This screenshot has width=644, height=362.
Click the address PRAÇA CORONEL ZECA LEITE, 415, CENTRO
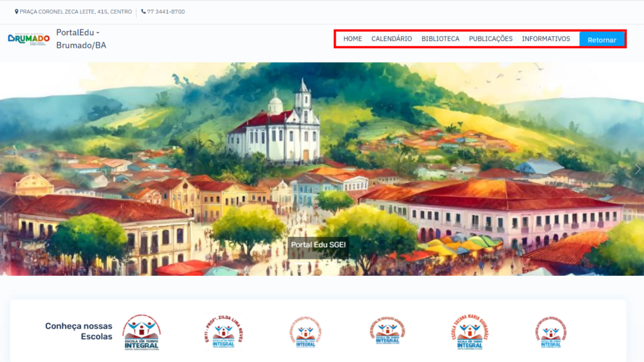click(75, 11)
